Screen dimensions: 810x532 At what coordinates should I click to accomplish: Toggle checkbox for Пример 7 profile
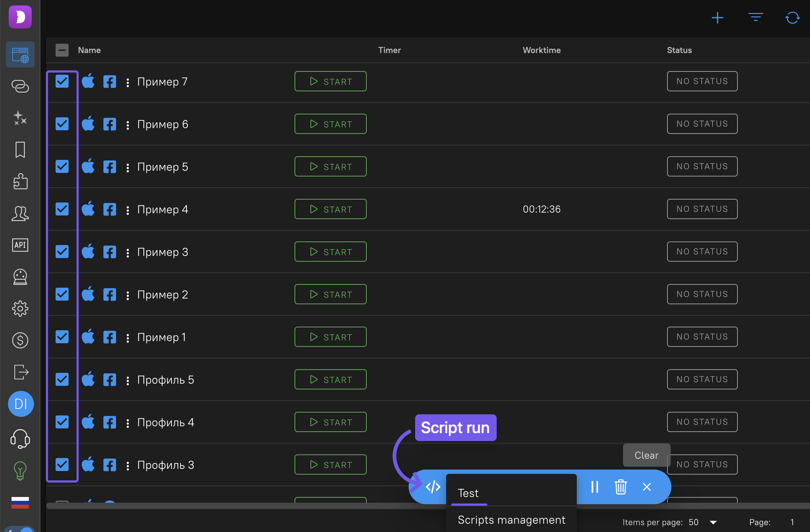(62, 81)
